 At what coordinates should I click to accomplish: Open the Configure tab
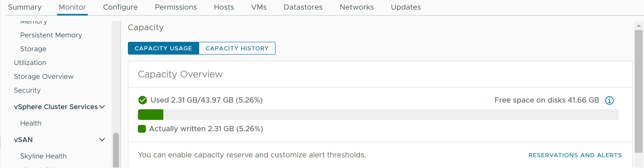point(120,7)
